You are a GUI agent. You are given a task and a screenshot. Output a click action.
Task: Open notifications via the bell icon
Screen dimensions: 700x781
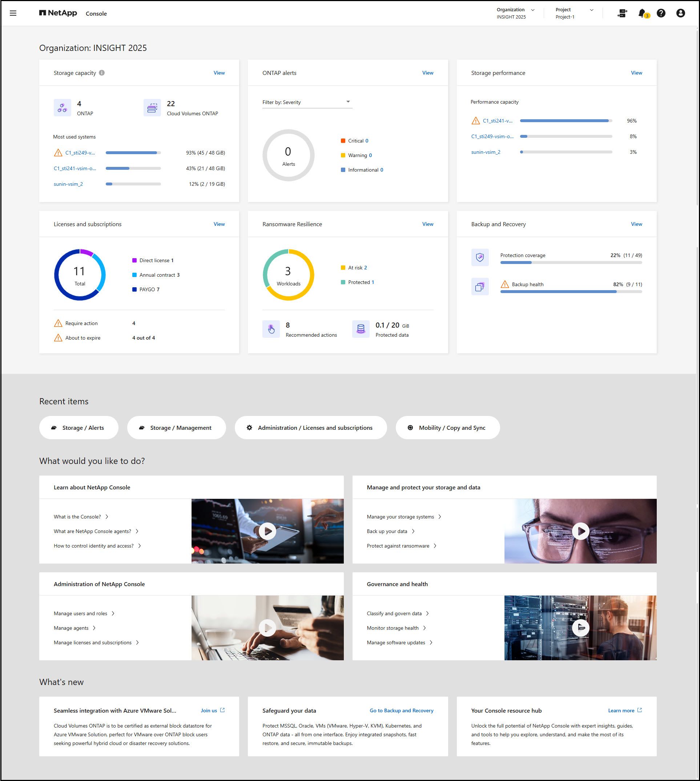click(641, 13)
